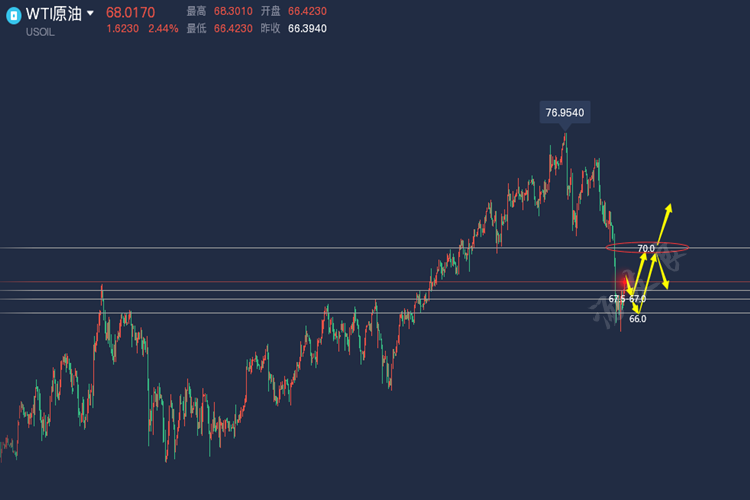Click the percent change 2.44%

coord(163,29)
